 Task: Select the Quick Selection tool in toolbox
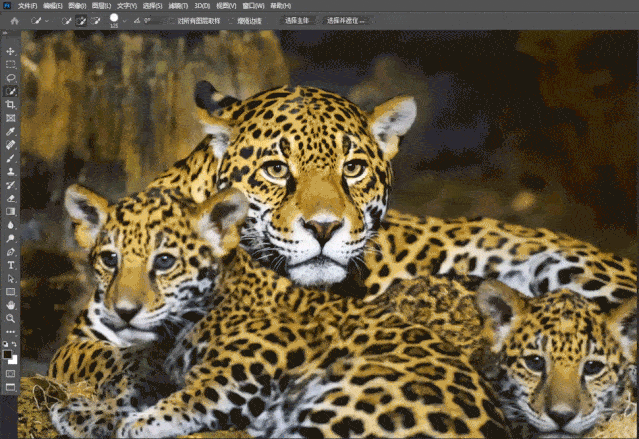point(11,91)
